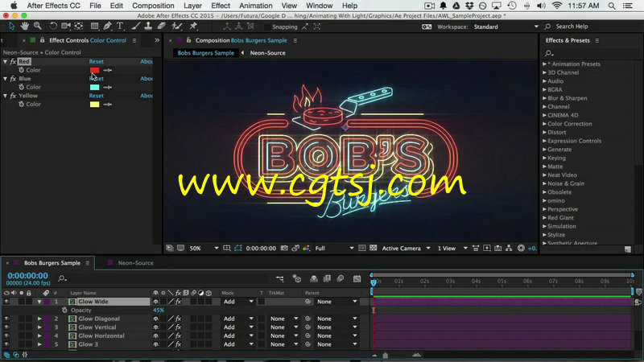
Task: Click Neon-Source in the composition navigator
Action: tap(268, 53)
